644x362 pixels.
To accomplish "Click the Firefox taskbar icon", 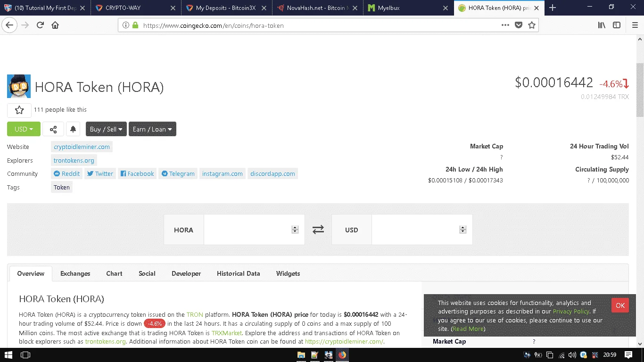I will pos(342,355).
